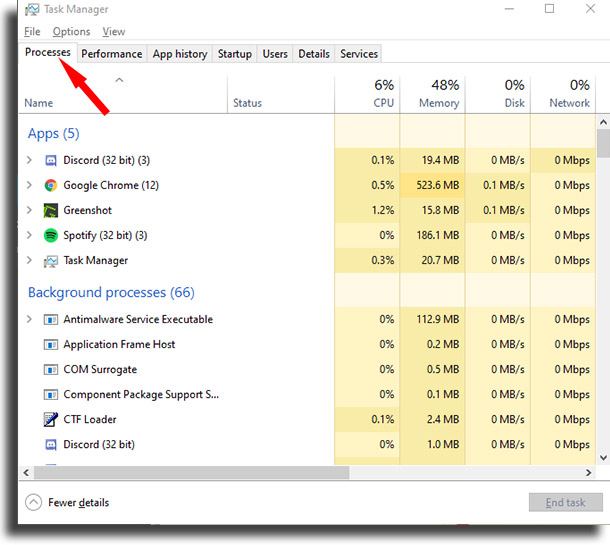Click the 523.6 MB memory cell
The height and width of the screenshot is (545, 610).
[433, 185]
